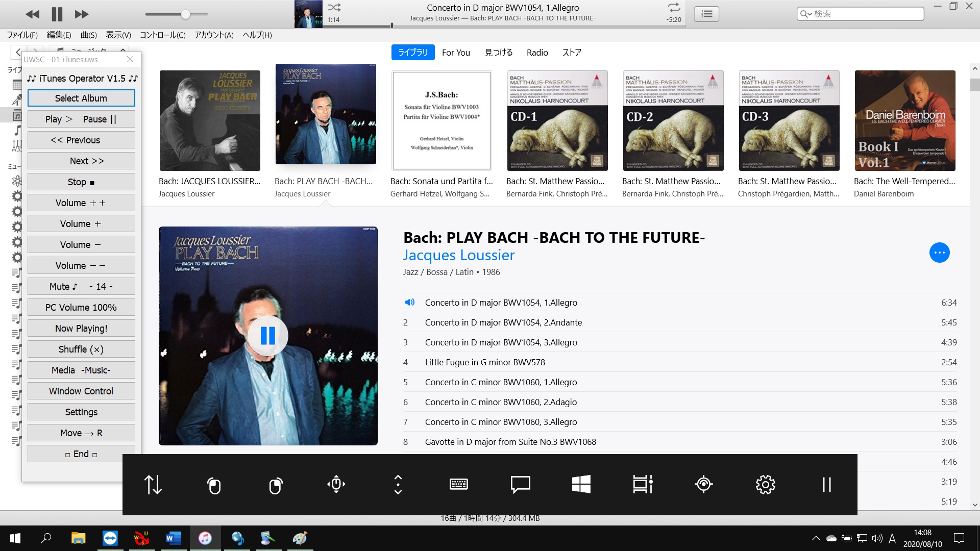
Task: Select Sonata und Partita album cover
Action: click(442, 120)
